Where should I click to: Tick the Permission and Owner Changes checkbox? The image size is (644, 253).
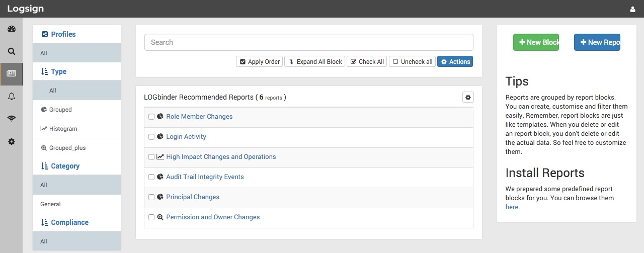point(151,217)
